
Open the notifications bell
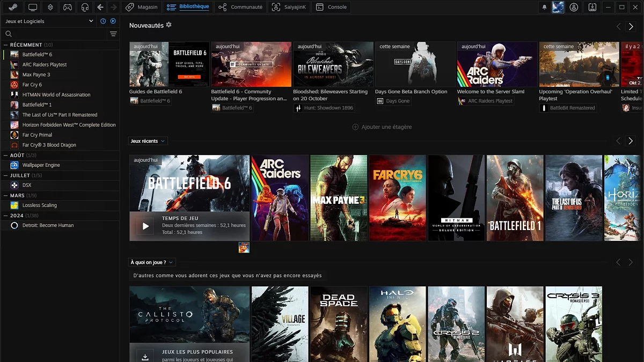pos(544,8)
